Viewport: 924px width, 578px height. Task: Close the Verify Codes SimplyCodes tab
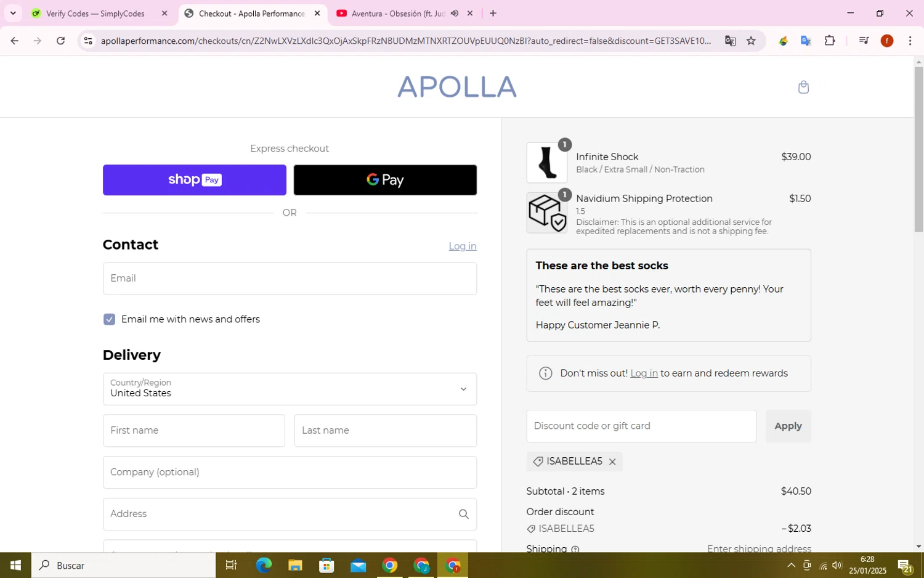coord(164,13)
